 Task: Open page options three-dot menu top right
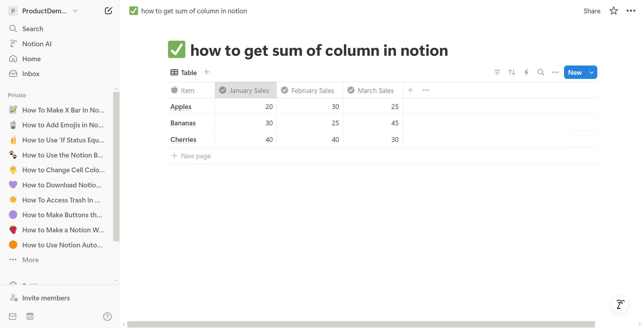coord(631,11)
